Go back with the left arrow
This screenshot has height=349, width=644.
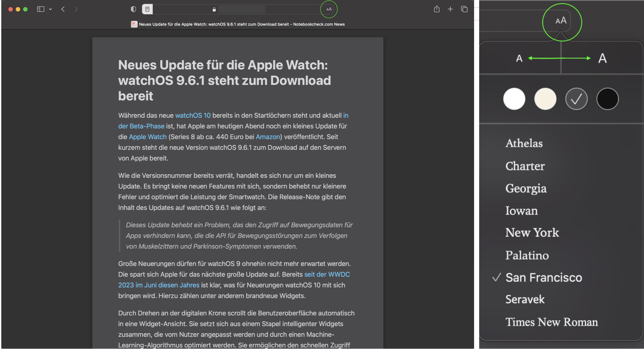63,9
